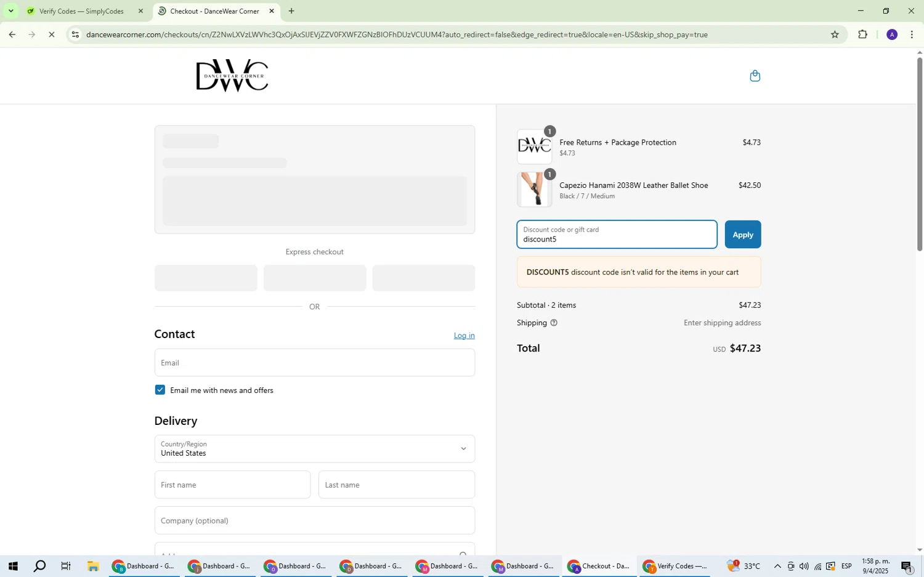
Task: Click the shipping help question icon
Action: point(553,323)
